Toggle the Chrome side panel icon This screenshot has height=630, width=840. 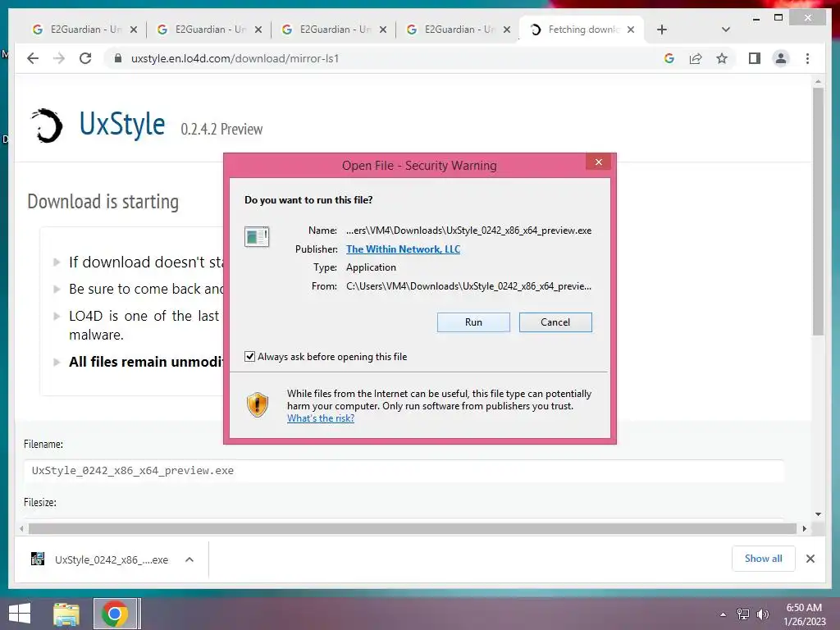coord(755,58)
